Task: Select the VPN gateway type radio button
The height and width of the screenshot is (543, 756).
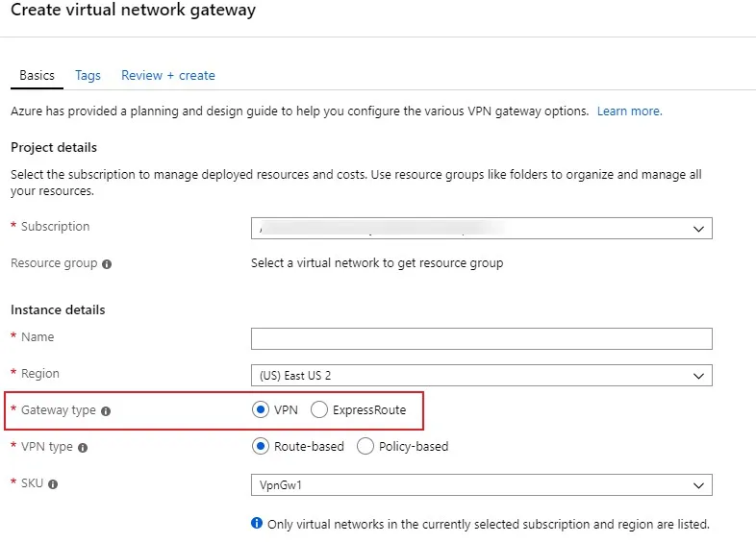Action: coord(260,410)
